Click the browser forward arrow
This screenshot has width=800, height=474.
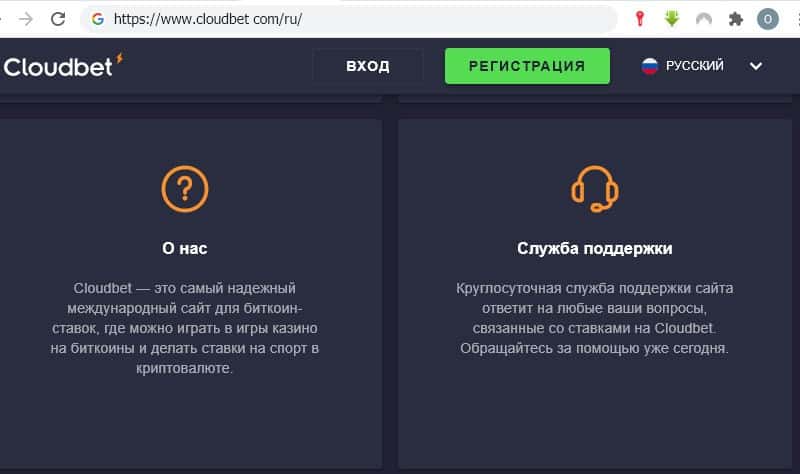point(26,19)
